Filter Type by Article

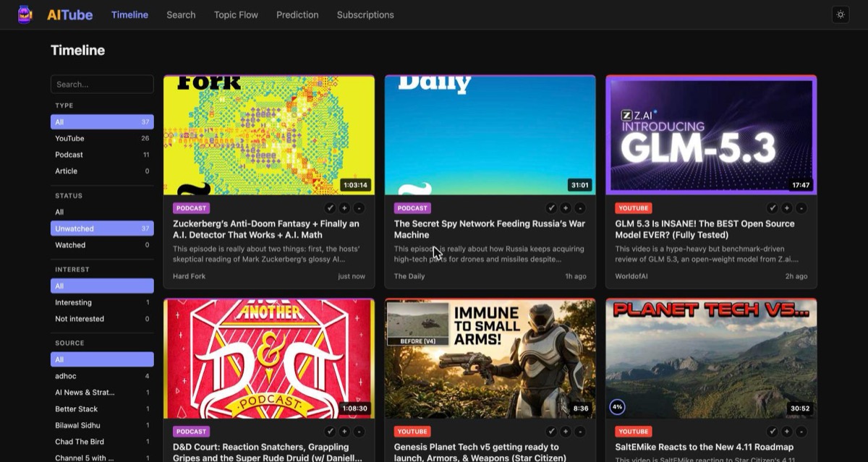[102, 171]
